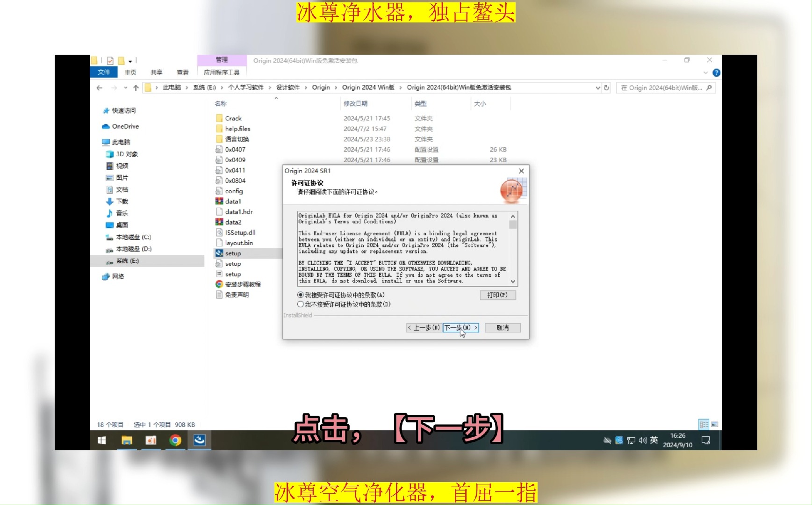Open Chrome from the taskbar
Viewport: 812px width, 505px height.
(175, 440)
